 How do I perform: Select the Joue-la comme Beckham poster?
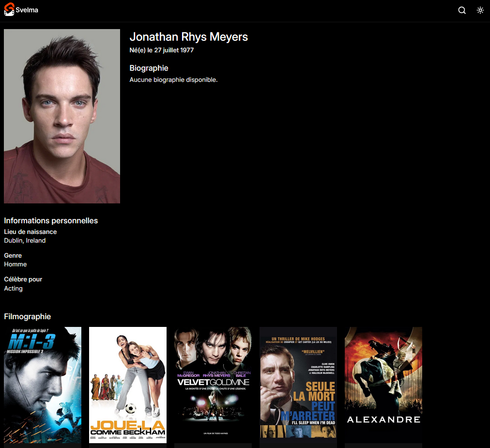click(x=127, y=384)
